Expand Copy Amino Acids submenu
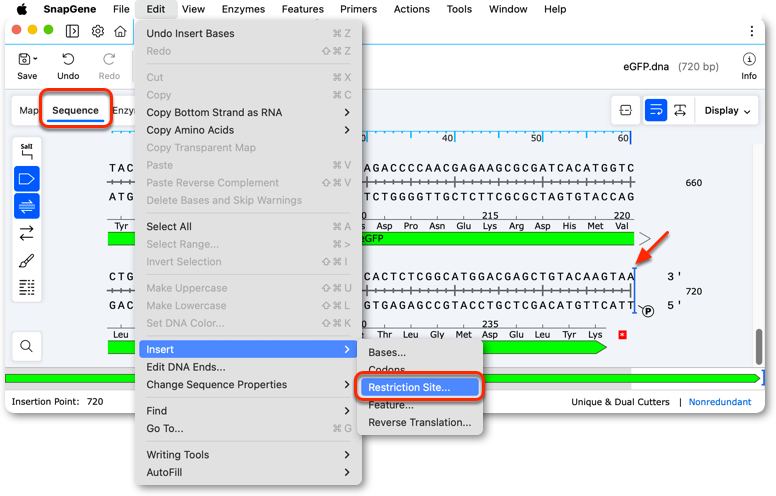The height and width of the screenshot is (496, 776). [248, 130]
